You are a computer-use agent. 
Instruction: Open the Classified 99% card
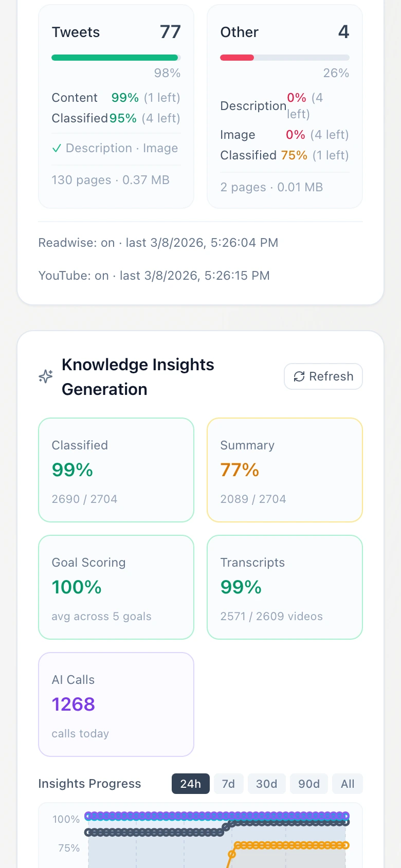click(116, 469)
